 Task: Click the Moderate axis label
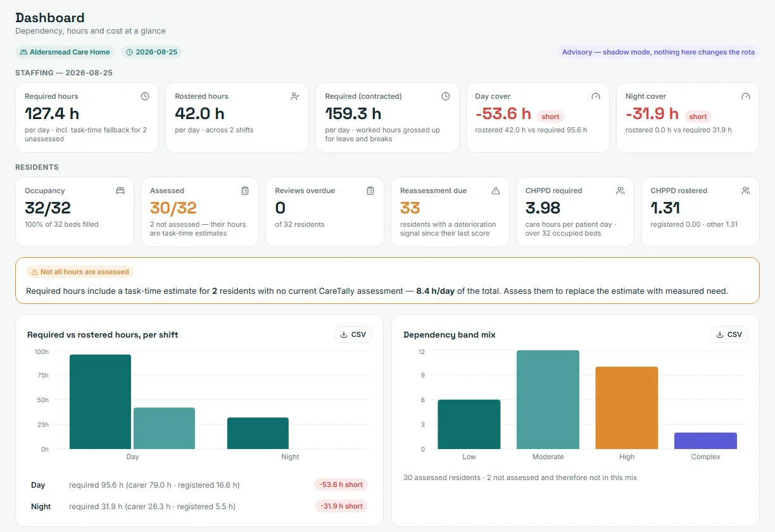[548, 457]
